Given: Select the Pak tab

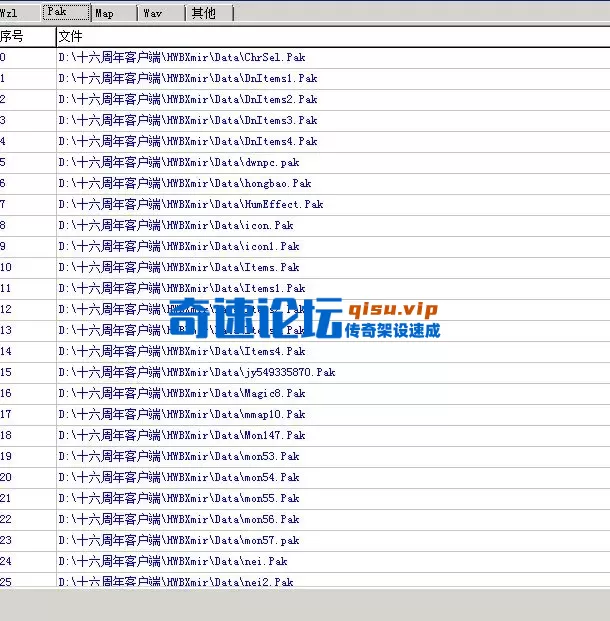Looking at the screenshot, I should 66,12.
